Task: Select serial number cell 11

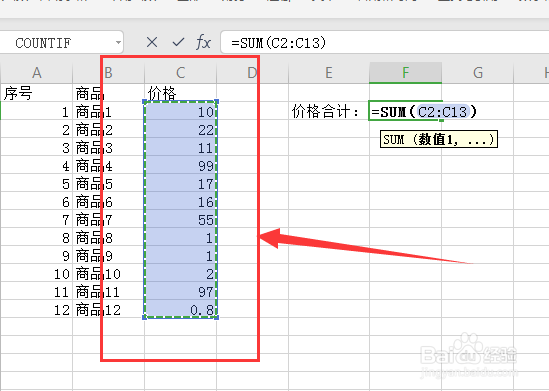Action: (x=36, y=292)
